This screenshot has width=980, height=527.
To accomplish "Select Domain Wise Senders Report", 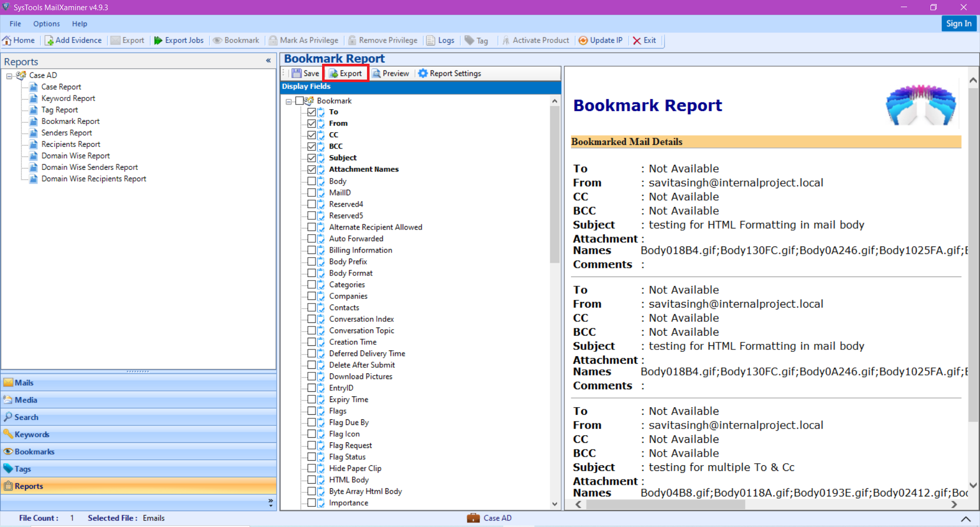I will (90, 167).
